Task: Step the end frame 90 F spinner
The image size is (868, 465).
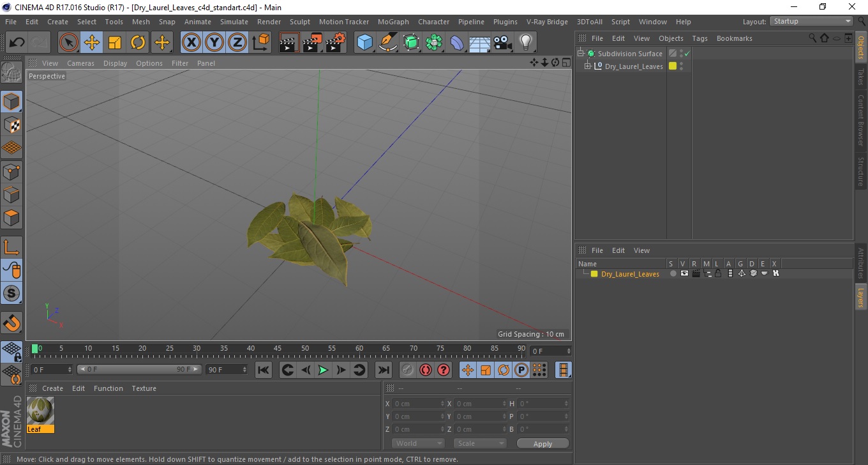Action: point(244,370)
